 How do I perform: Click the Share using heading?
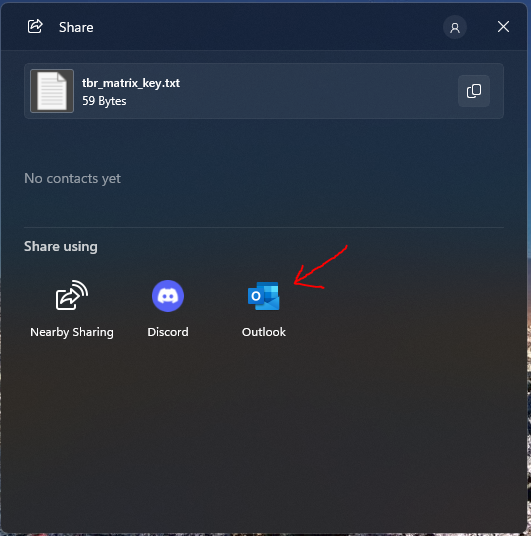pyautogui.click(x=61, y=246)
